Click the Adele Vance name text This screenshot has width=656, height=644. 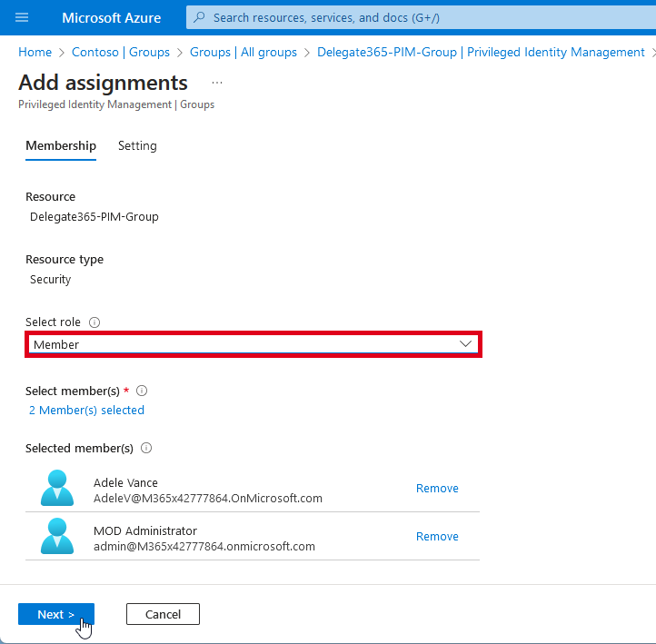[x=125, y=483]
